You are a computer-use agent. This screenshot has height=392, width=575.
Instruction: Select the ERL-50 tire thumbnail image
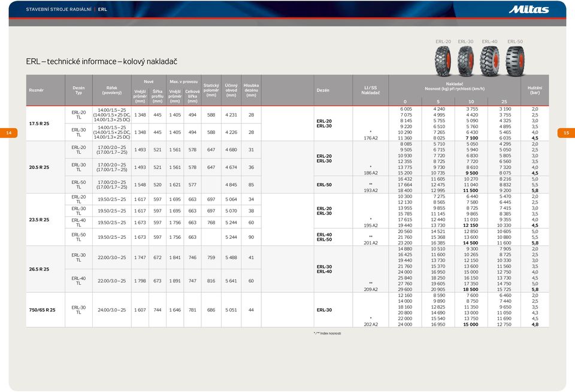(x=515, y=61)
